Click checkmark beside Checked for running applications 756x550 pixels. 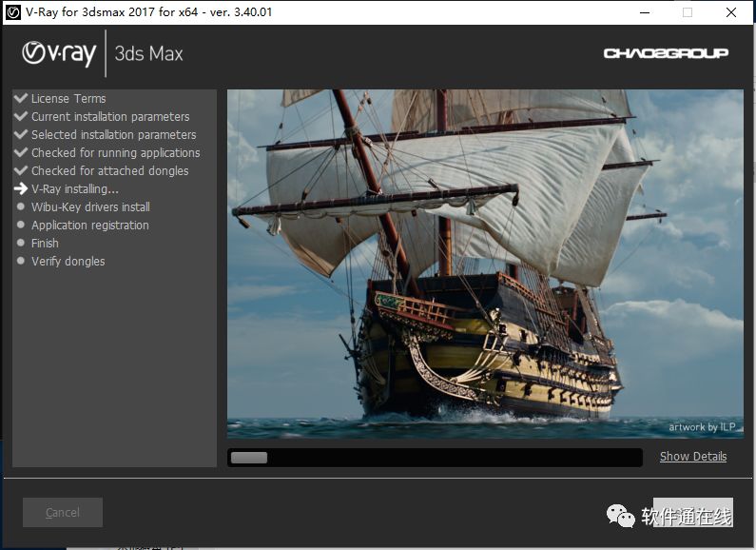click(x=21, y=152)
